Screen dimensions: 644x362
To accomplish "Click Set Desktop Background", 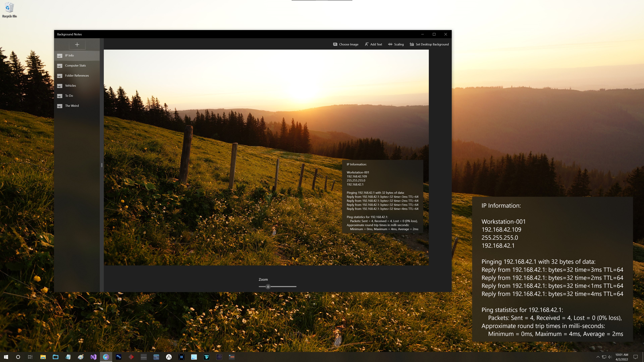I will pos(429,44).
